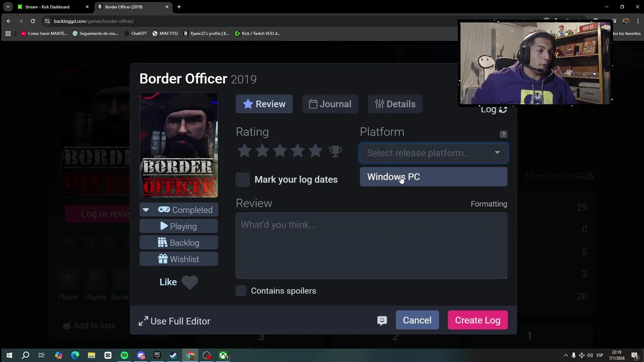The image size is (644, 362).
Task: Open Como hacer MANTE... bookmark
Action: 44,34
